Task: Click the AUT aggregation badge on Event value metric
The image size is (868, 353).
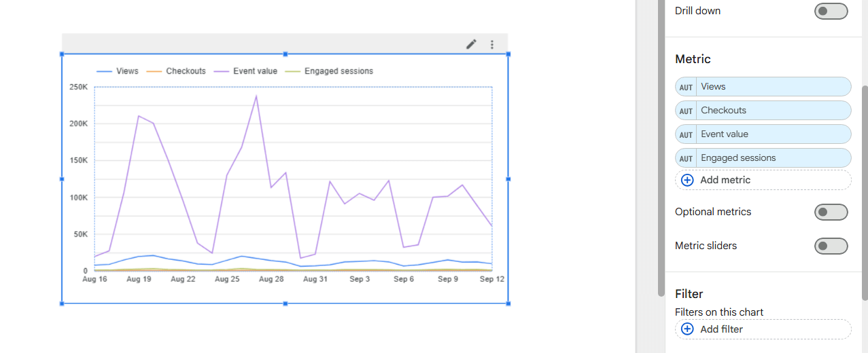Action: 686,134
